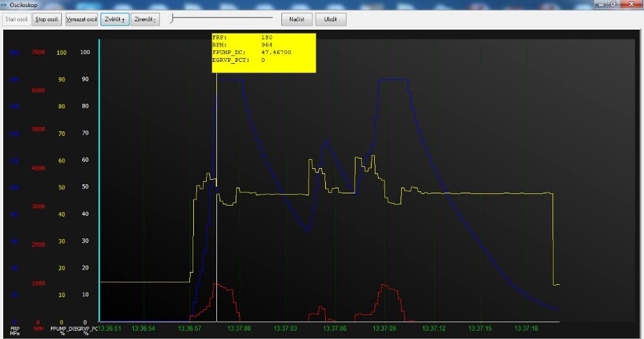Click the Stop oscil. button
The width and height of the screenshot is (644, 339).
click(x=48, y=19)
